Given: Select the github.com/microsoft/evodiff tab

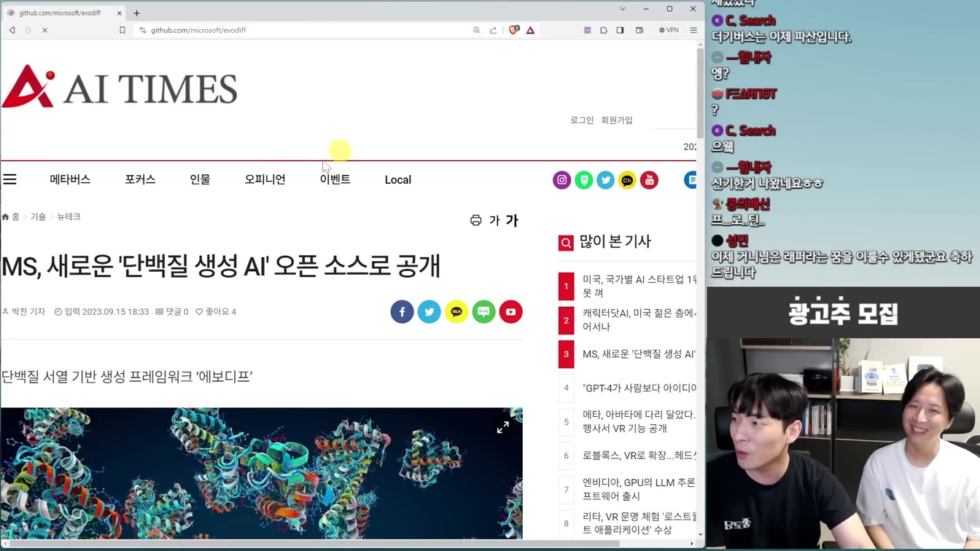Looking at the screenshot, I should point(64,13).
